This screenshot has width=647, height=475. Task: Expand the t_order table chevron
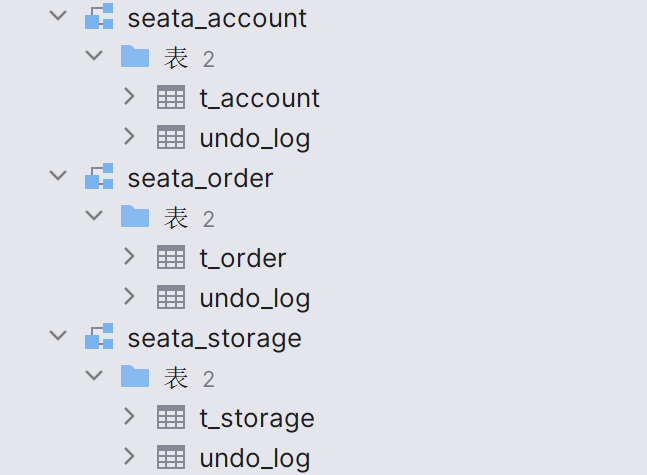click(x=129, y=257)
